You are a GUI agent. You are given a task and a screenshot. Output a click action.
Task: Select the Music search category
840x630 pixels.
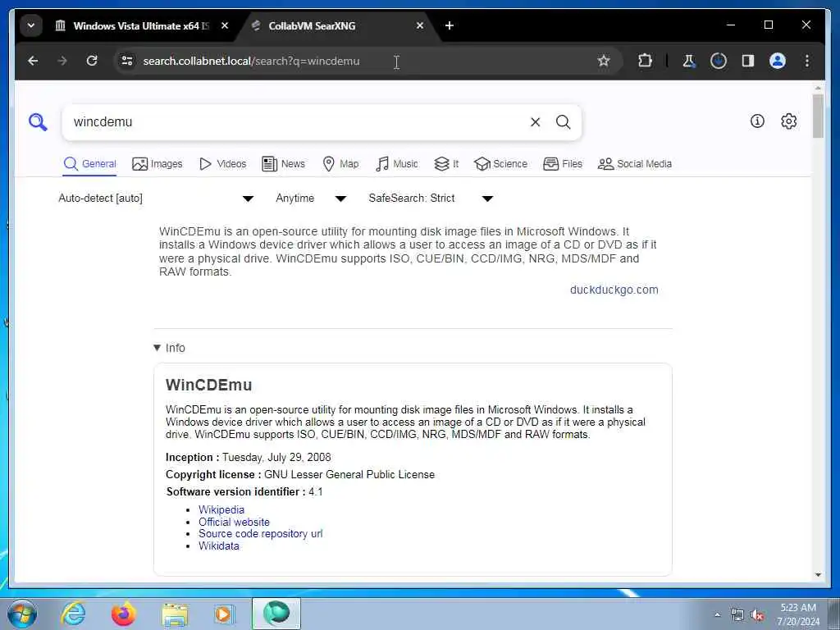[397, 164]
